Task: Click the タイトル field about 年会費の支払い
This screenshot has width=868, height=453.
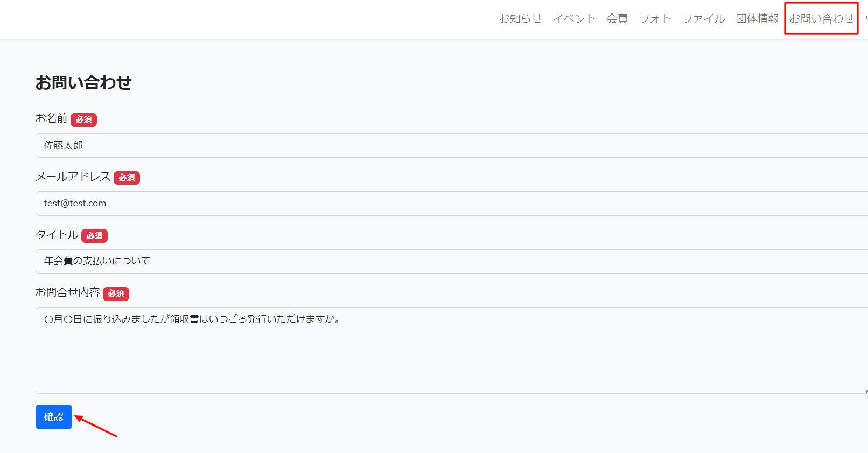Action: pyautogui.click(x=452, y=261)
